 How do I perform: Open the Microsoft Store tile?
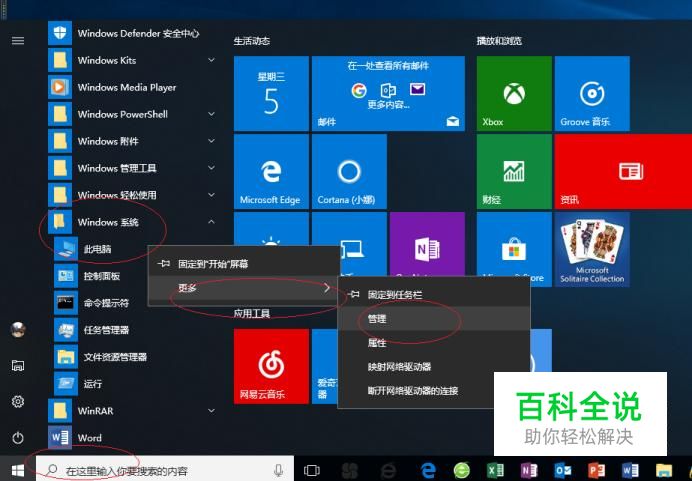tap(514, 245)
